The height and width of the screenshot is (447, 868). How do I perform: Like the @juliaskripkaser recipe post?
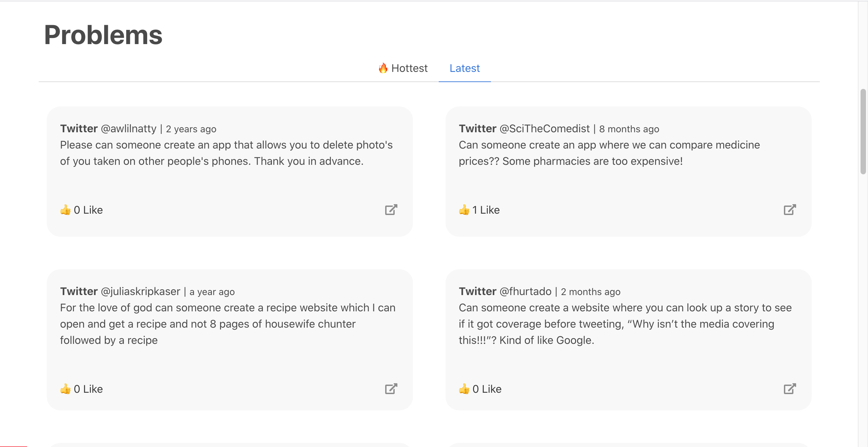88,389
